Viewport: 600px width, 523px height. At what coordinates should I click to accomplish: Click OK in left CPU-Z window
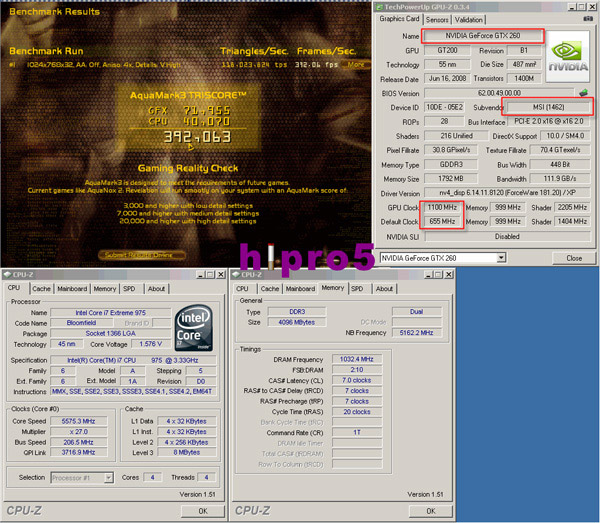(x=203, y=511)
